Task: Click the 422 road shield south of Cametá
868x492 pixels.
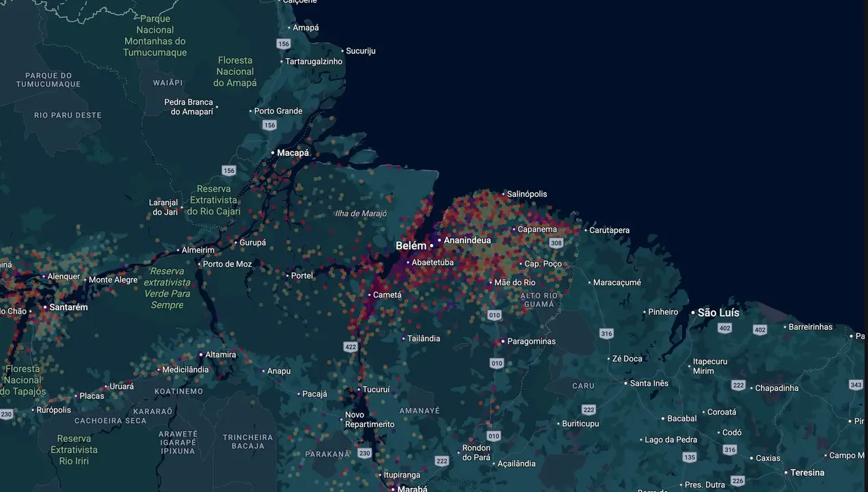Action: pos(351,347)
